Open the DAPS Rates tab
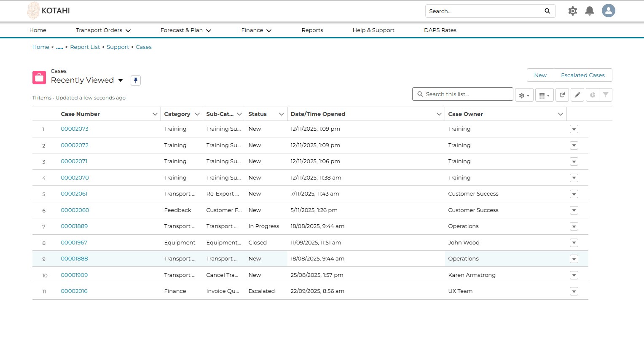Screen dimensions: 644x341 (440, 30)
